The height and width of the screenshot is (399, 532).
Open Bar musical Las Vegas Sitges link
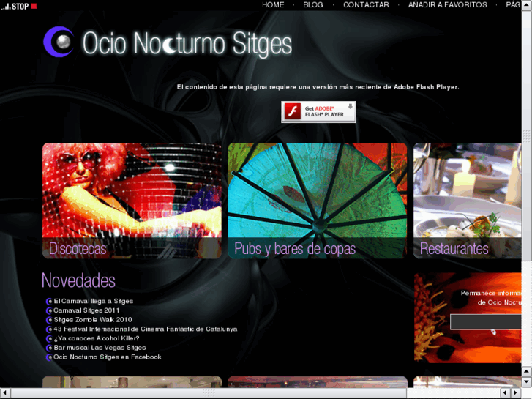[100, 348]
